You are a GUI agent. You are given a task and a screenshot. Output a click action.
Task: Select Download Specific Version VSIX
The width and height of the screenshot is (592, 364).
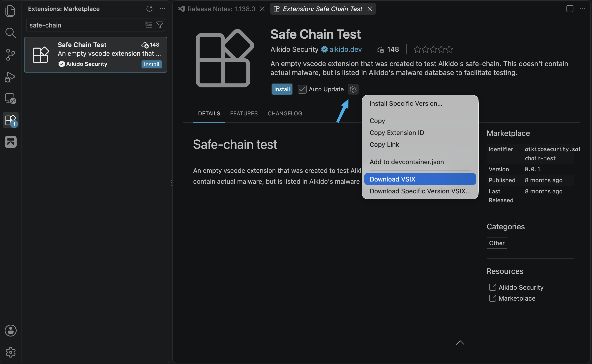420,191
